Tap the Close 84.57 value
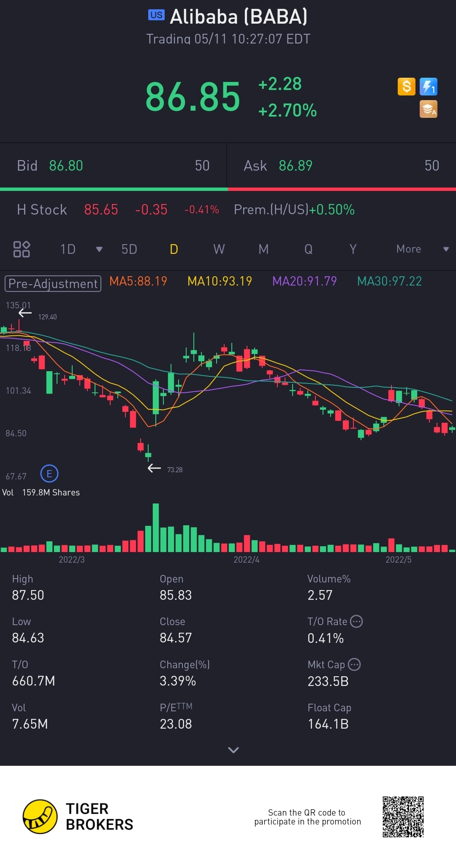Screen dimensions: 456x868 click(176, 638)
